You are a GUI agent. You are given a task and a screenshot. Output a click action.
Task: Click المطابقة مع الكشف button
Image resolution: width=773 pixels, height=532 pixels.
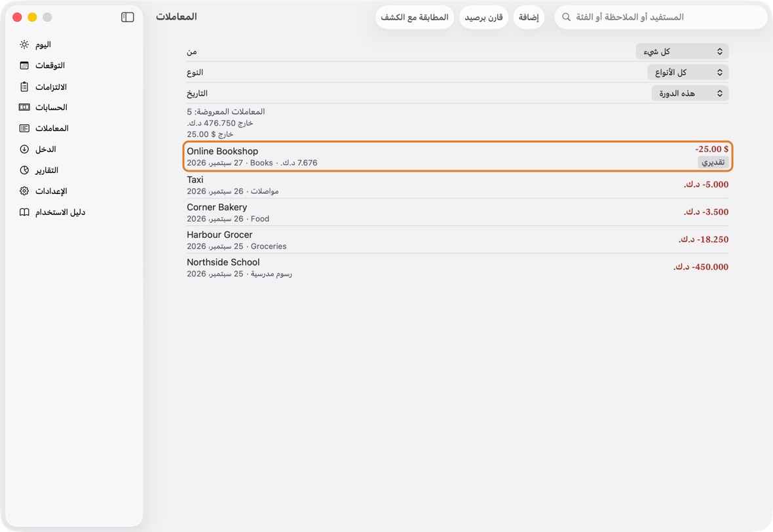point(415,17)
